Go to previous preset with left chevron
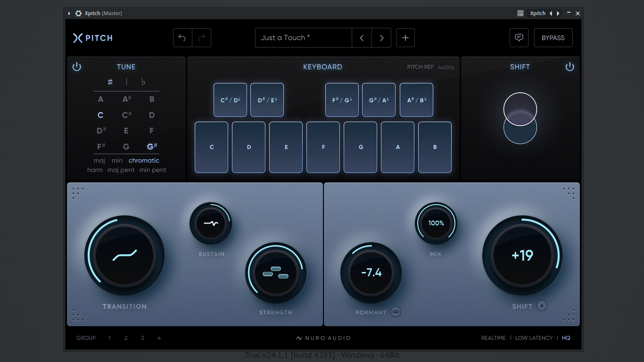This screenshot has height=362, width=644. pyautogui.click(x=362, y=38)
